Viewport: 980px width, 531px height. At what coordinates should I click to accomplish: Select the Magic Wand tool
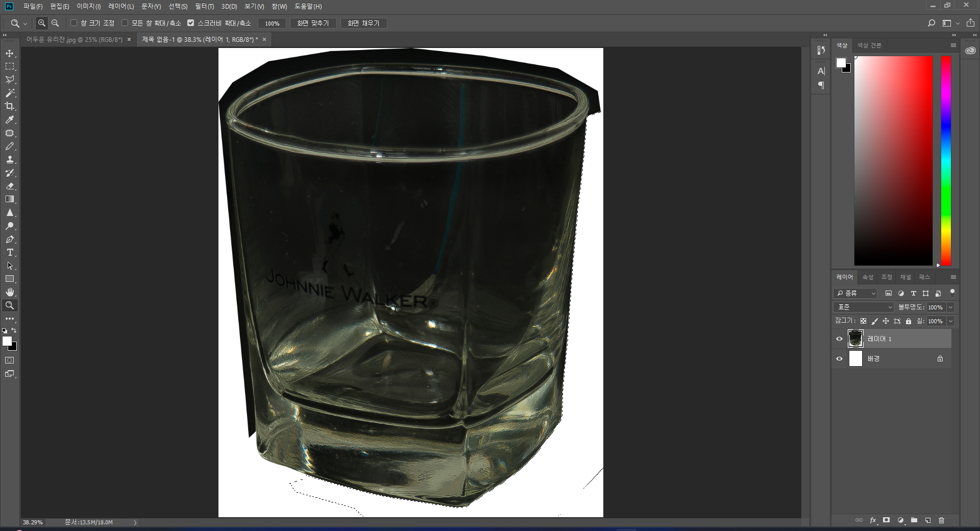click(10, 93)
